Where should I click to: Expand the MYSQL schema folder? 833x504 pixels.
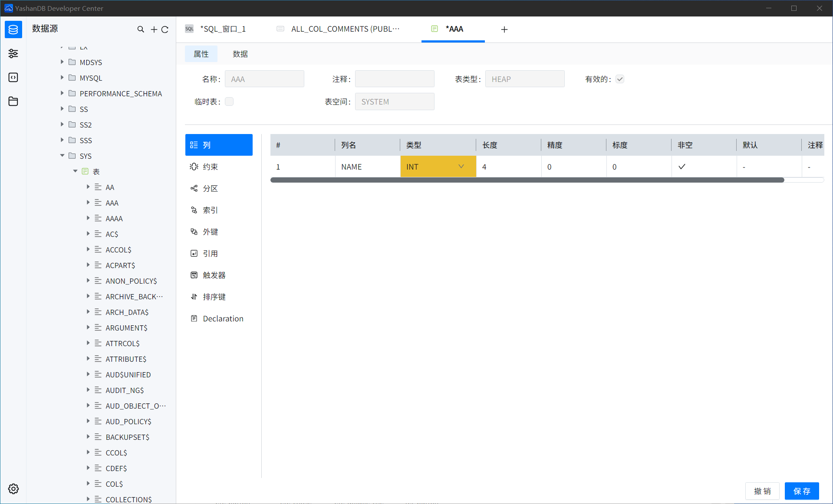coord(62,78)
